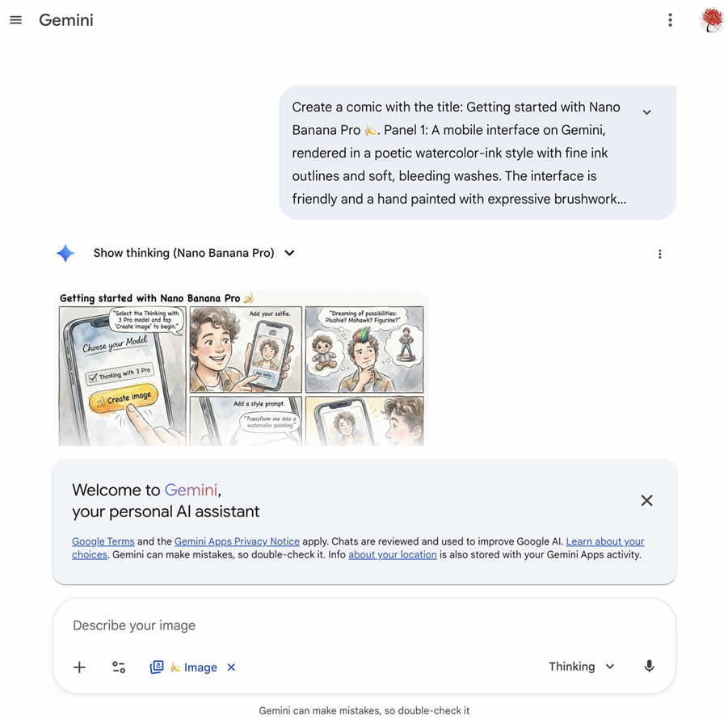Click the red tree profile avatar

pos(711,20)
